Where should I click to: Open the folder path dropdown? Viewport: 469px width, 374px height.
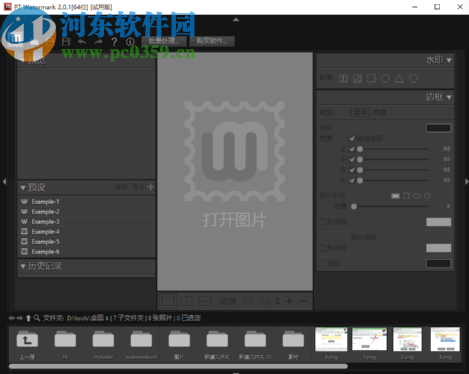point(107,318)
